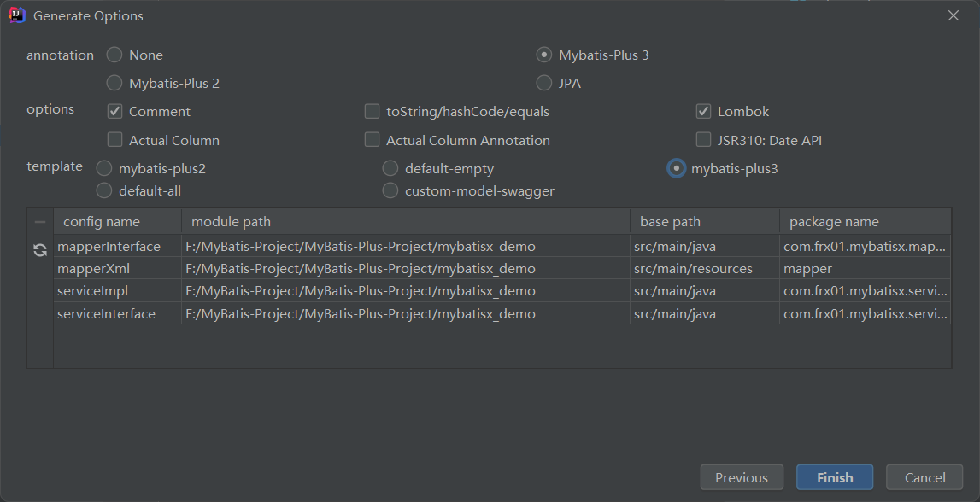
Task: Enable the Actual Column Annotation checkbox
Action: coord(372,140)
